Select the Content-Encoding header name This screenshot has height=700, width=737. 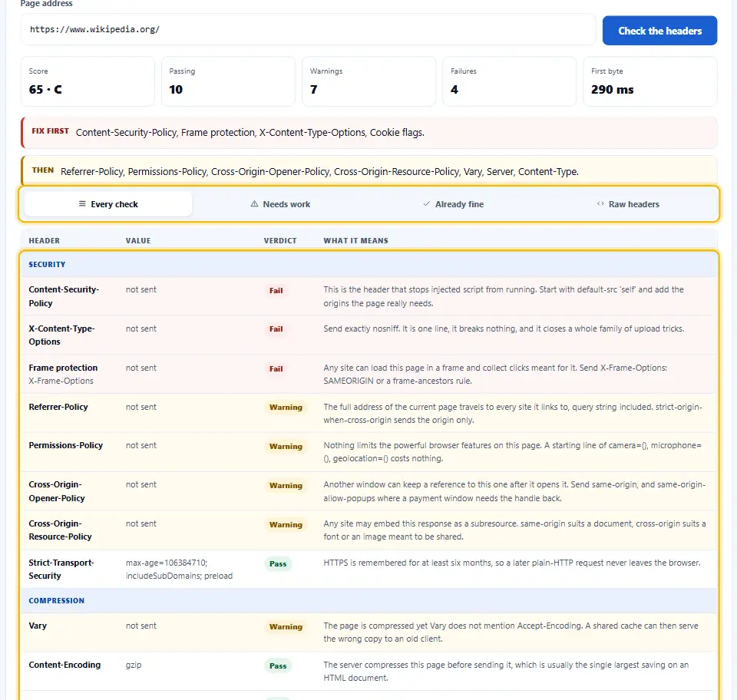coord(64,665)
